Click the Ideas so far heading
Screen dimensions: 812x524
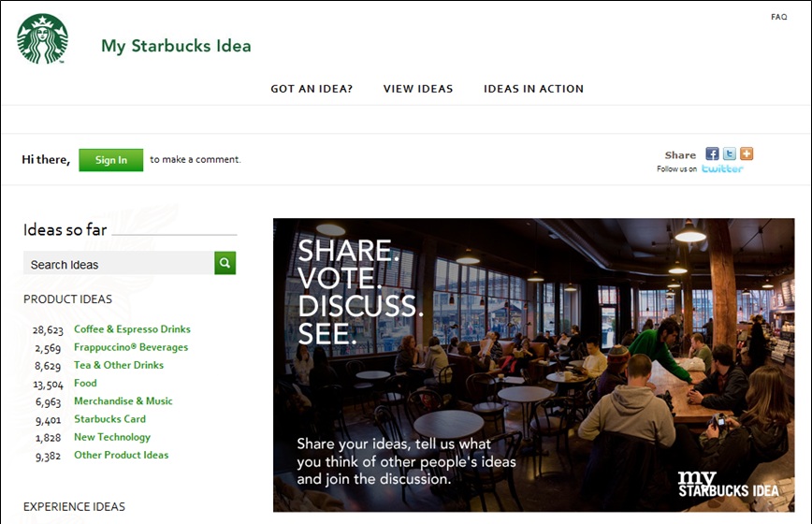(x=65, y=229)
